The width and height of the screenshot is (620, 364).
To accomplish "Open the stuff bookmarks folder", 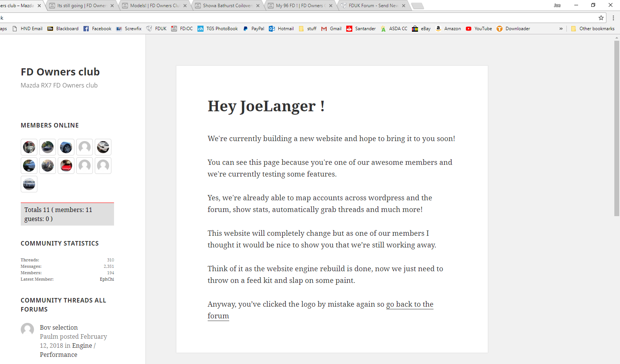I will (307, 29).
